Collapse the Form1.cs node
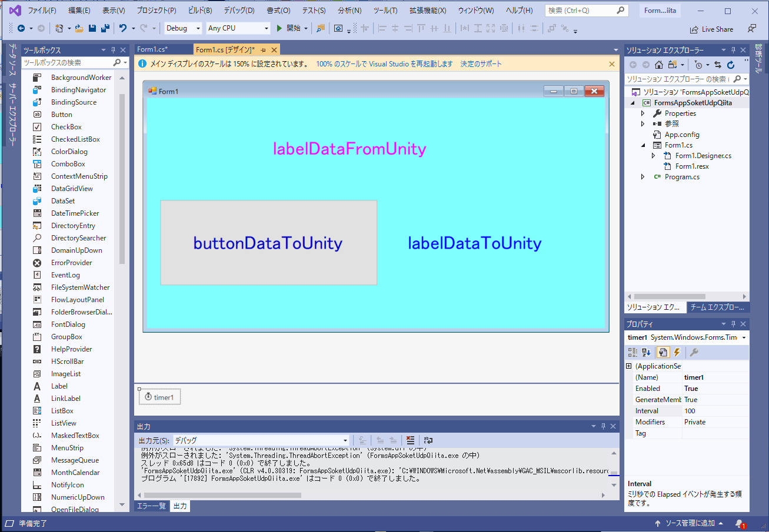The width and height of the screenshot is (769, 532). [x=643, y=145]
